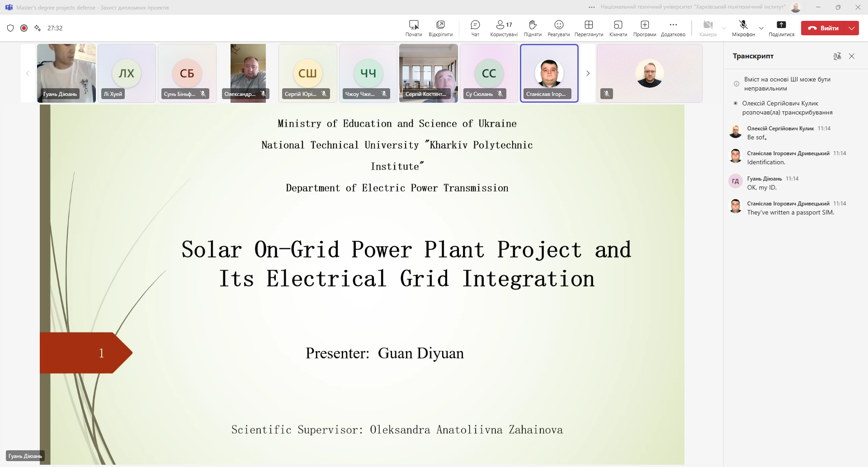Show the participants list (Користувачі)
Viewport: 868px width, 467px height.
[x=504, y=28]
